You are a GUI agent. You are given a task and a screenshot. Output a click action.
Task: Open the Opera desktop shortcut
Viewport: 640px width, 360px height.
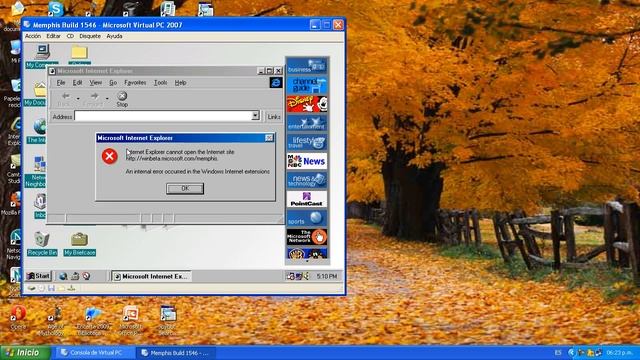[18, 318]
